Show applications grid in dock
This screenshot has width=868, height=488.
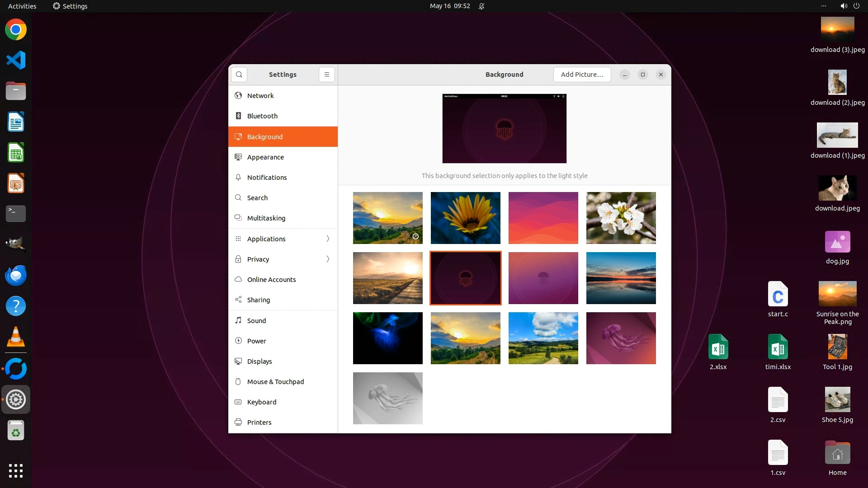(x=16, y=471)
